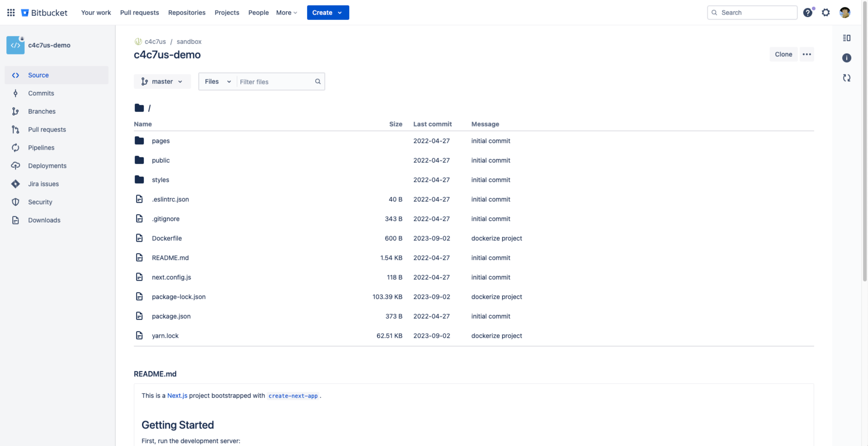Open Pull requests in top navigation

click(140, 13)
